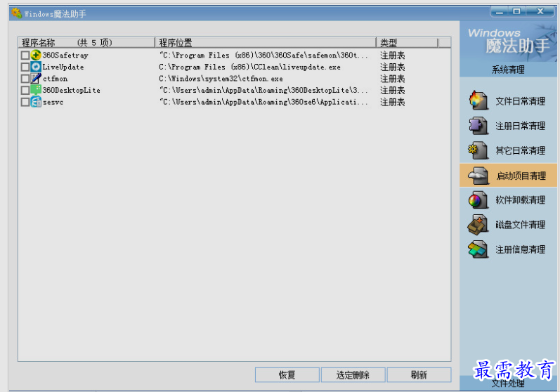Click the path containing Roaming\360se6
560x392 pixels.
click(x=263, y=102)
